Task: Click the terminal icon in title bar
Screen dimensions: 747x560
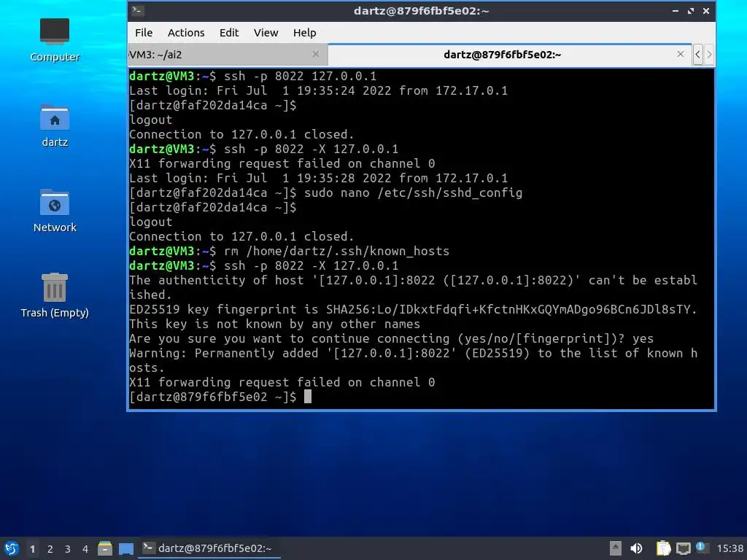Action: [137, 10]
